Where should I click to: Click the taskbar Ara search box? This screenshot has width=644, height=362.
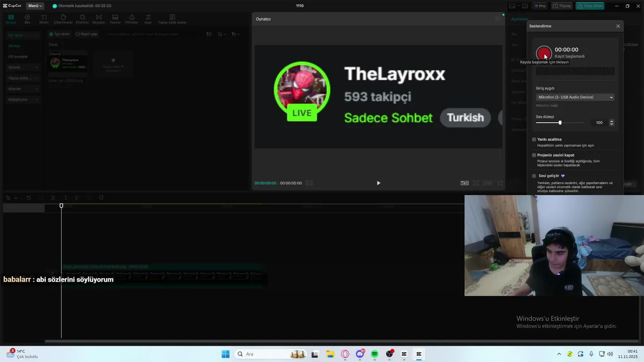point(271,354)
